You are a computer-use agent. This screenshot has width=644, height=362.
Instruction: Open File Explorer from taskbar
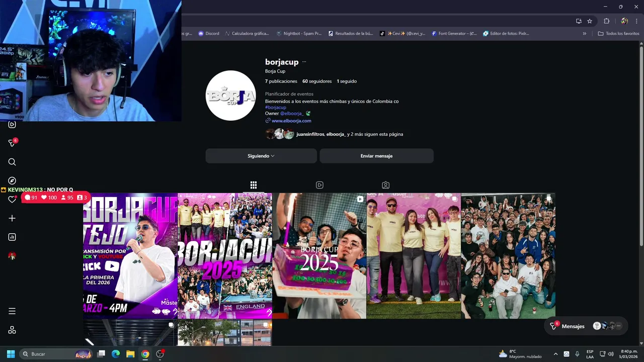[x=130, y=354]
